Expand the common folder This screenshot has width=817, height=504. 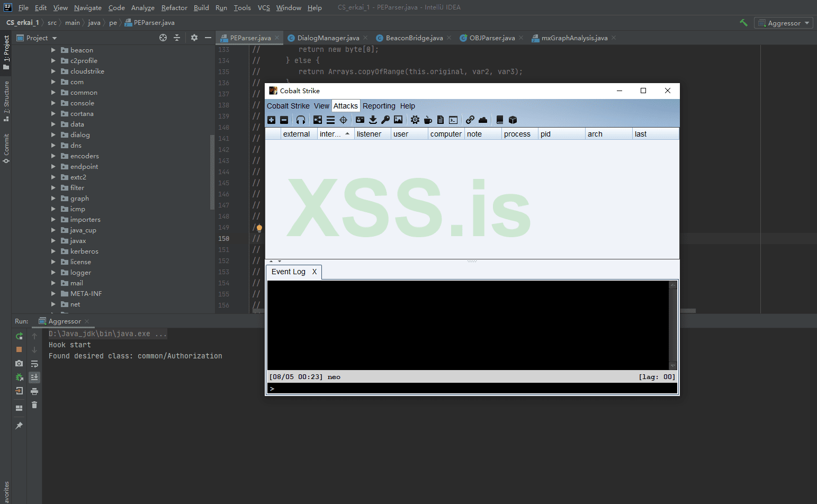(x=53, y=93)
